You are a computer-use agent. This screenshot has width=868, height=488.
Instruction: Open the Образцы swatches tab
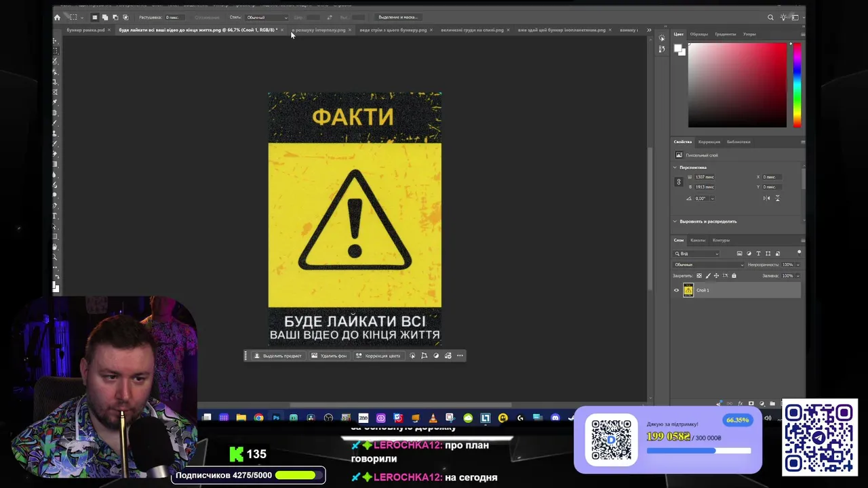click(x=699, y=34)
